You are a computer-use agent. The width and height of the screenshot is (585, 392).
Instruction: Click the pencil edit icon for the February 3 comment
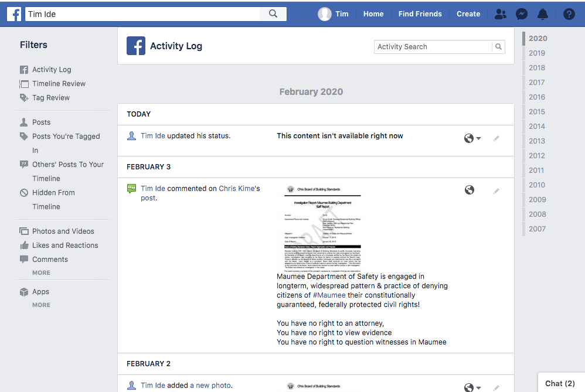point(496,191)
